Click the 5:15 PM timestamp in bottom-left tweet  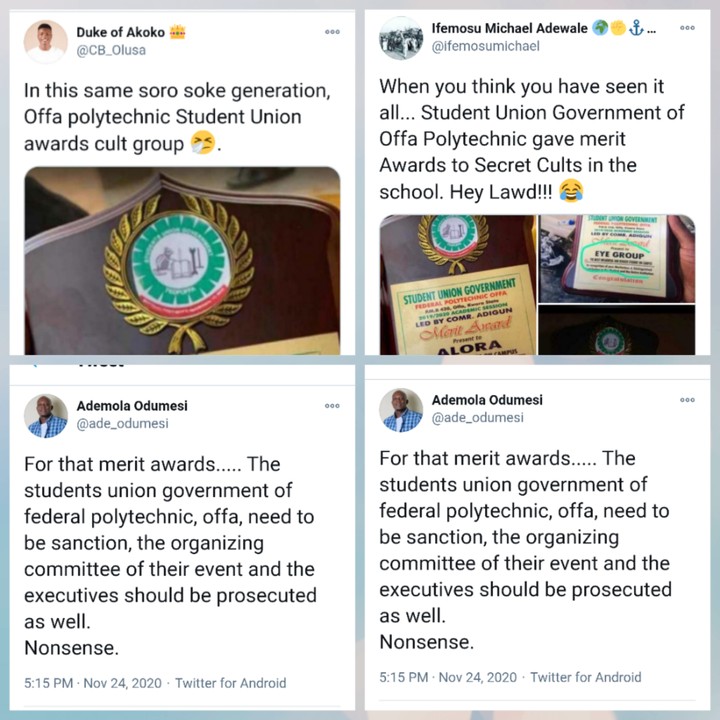click(49, 683)
